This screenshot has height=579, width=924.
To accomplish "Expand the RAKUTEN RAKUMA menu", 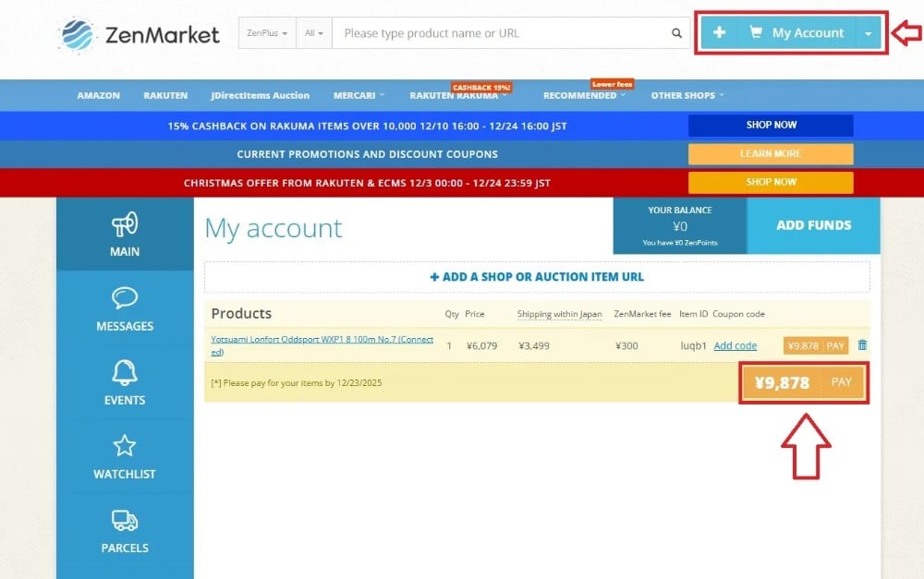I will [x=458, y=95].
